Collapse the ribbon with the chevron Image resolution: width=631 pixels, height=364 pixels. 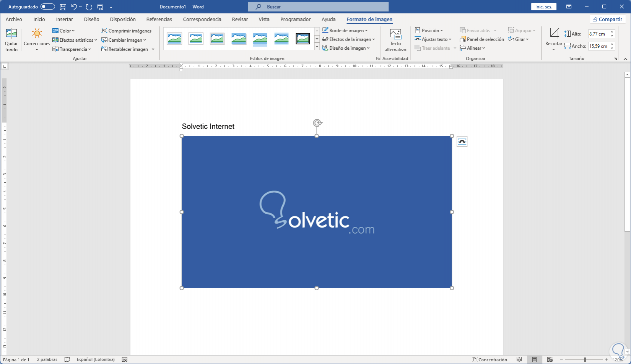(626, 59)
